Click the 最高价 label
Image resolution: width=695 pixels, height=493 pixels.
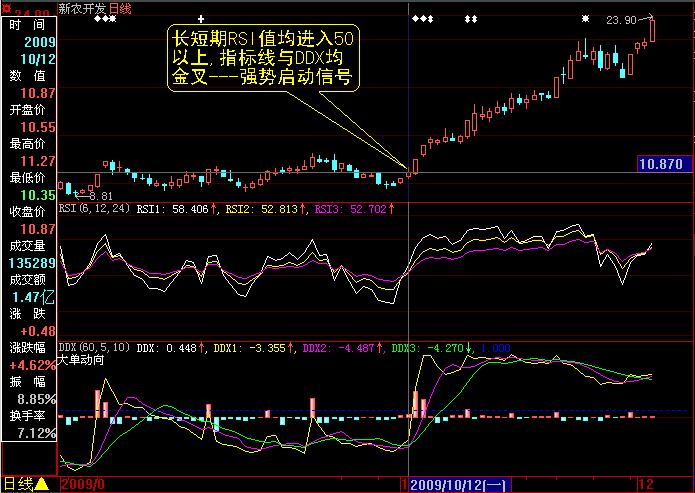coord(27,144)
